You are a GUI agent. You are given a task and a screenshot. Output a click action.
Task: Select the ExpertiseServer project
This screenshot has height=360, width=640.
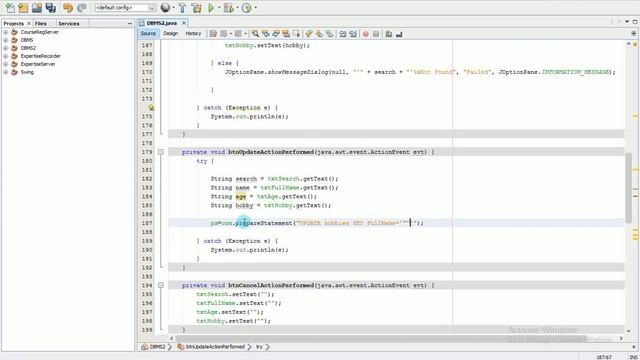[x=38, y=64]
